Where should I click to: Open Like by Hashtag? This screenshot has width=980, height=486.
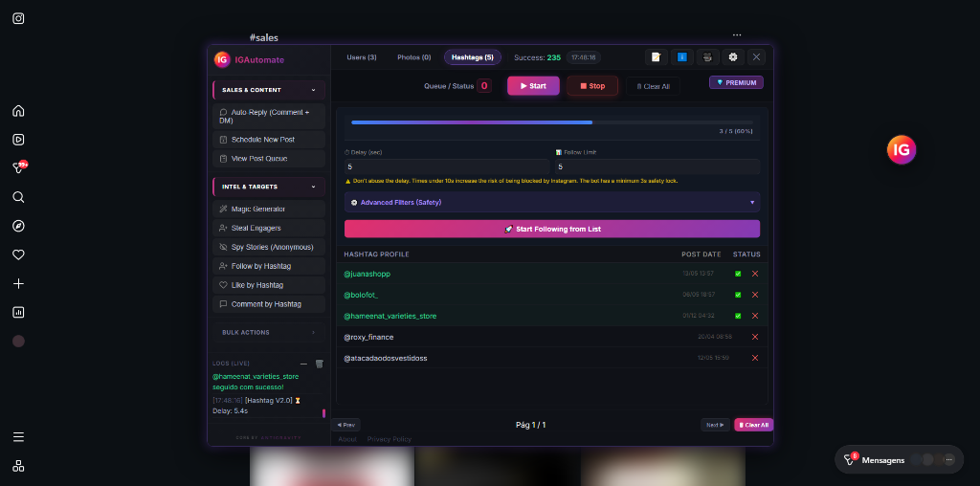[269, 285]
